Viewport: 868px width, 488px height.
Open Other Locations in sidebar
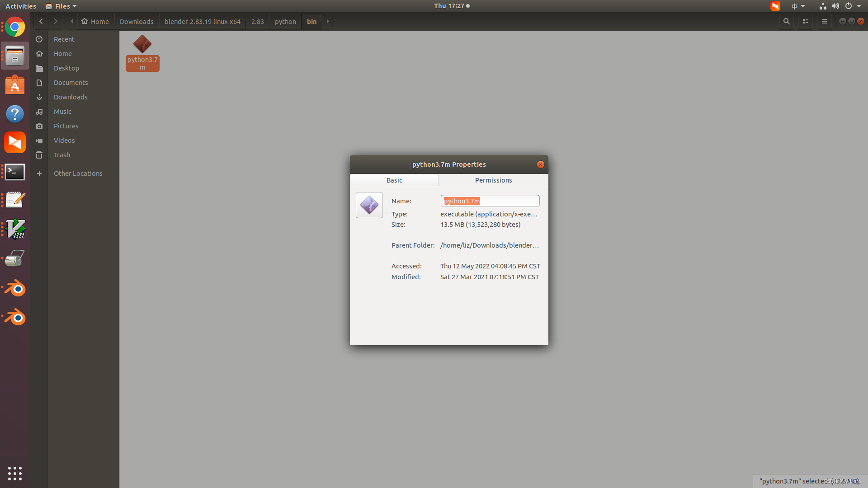pyautogui.click(x=78, y=174)
